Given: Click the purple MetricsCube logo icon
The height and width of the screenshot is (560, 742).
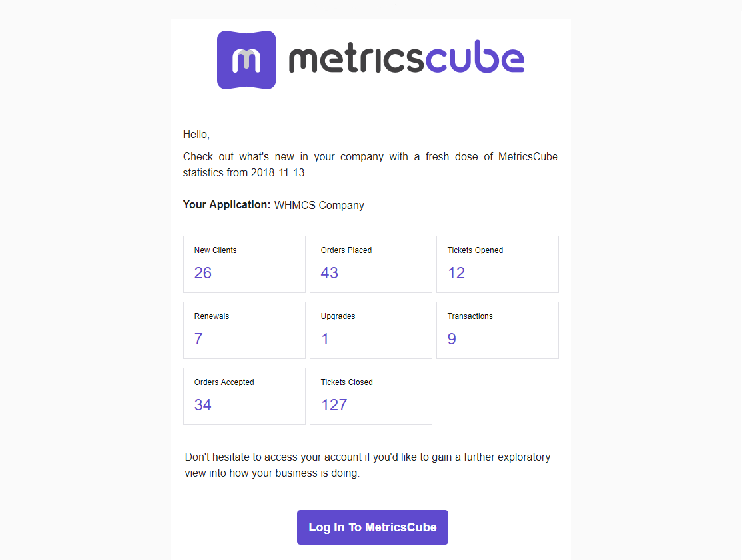Looking at the screenshot, I should click(246, 59).
